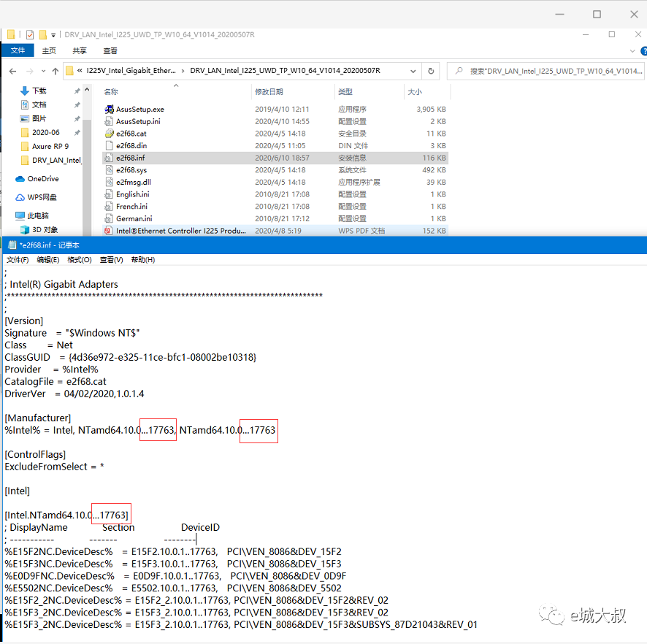
Task: Select the e2f68.sys system file icon
Action: coord(109,169)
